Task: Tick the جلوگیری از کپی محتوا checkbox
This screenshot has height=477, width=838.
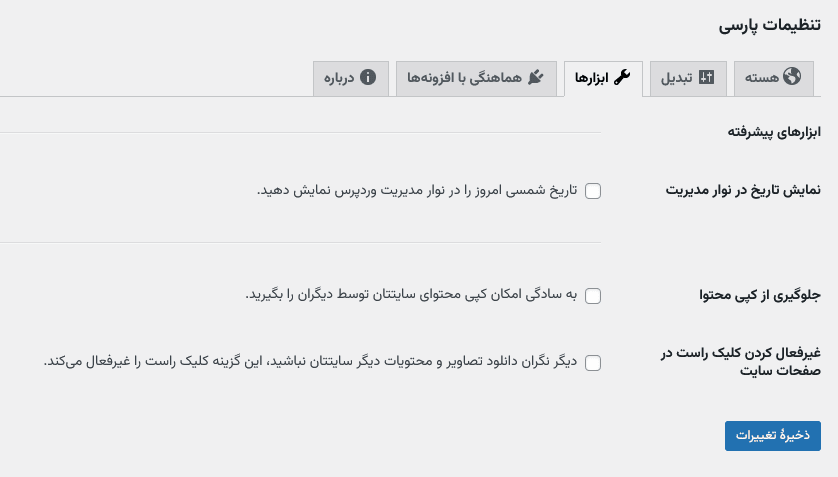Action: point(593,295)
